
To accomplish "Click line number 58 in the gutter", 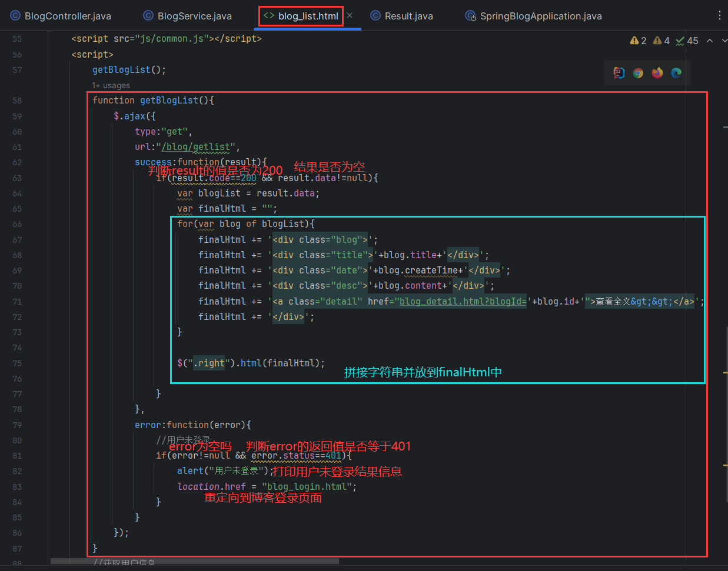I will click(17, 101).
